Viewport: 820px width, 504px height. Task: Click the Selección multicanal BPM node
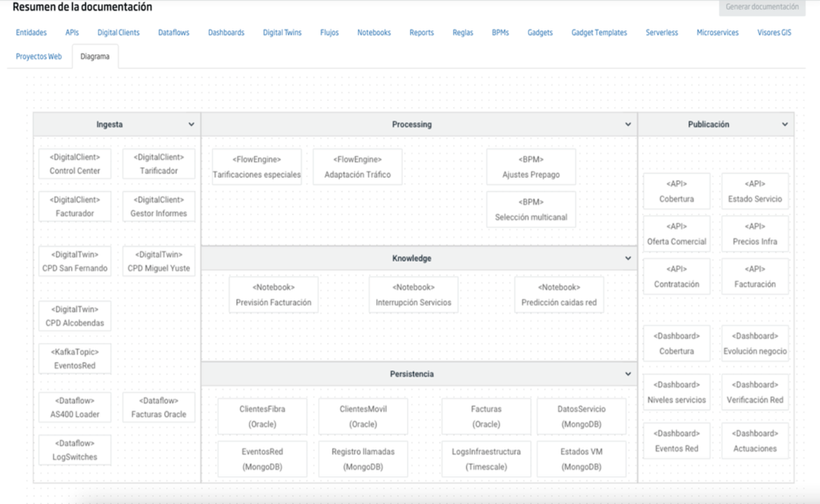click(x=531, y=210)
